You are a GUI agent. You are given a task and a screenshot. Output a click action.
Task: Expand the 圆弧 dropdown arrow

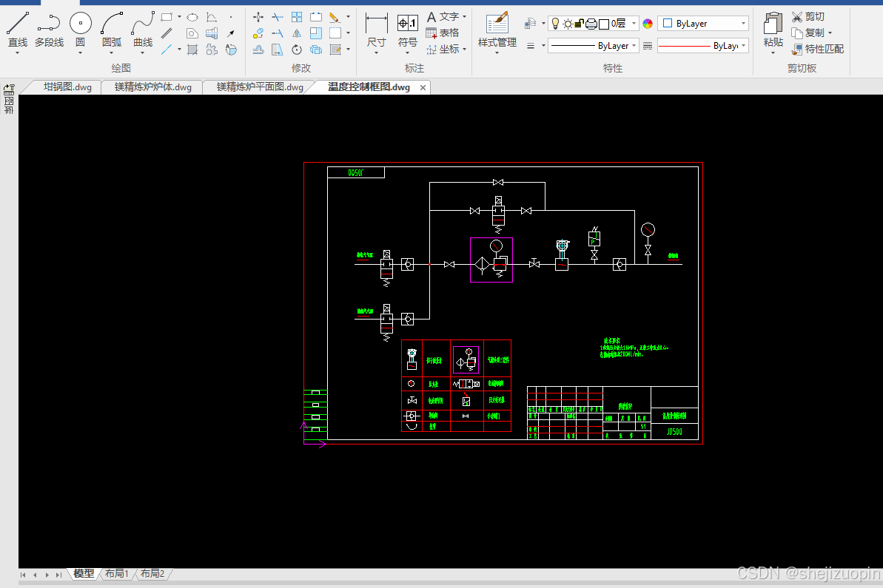(x=112, y=53)
